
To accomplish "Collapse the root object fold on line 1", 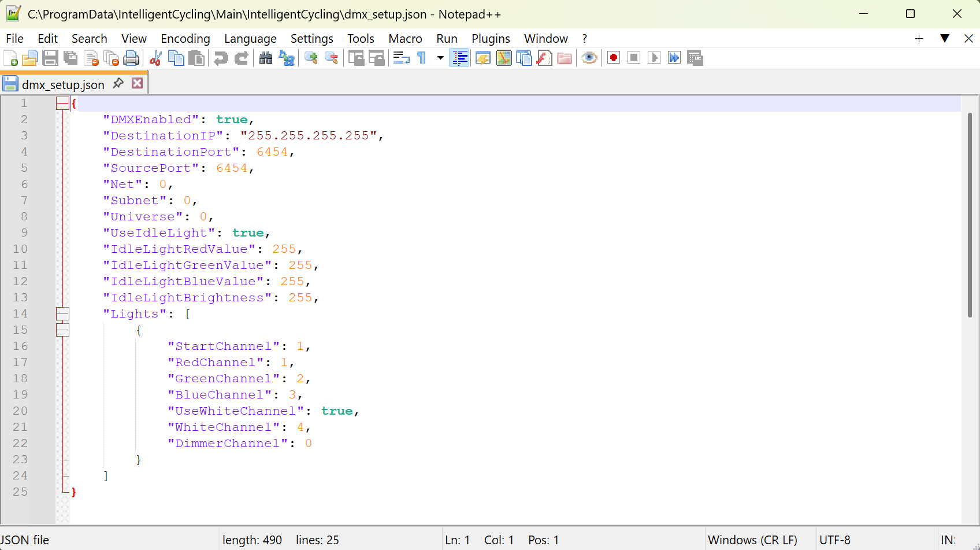I will (62, 104).
